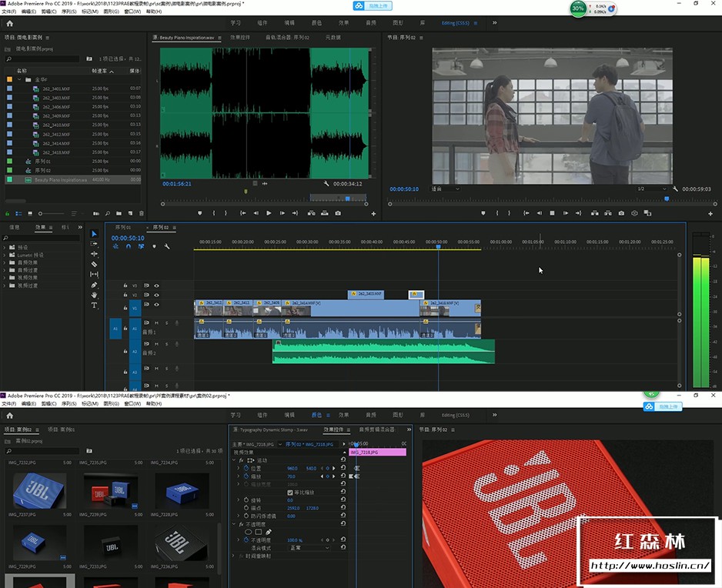Open the www.hoslin.cn link
The height and width of the screenshot is (588, 722).
click(x=649, y=566)
